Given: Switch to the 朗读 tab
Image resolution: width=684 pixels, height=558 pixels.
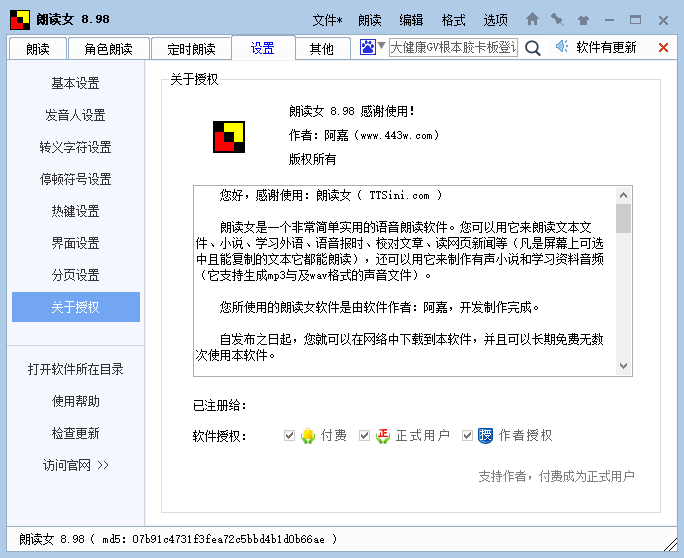Looking at the screenshot, I should click(38, 49).
